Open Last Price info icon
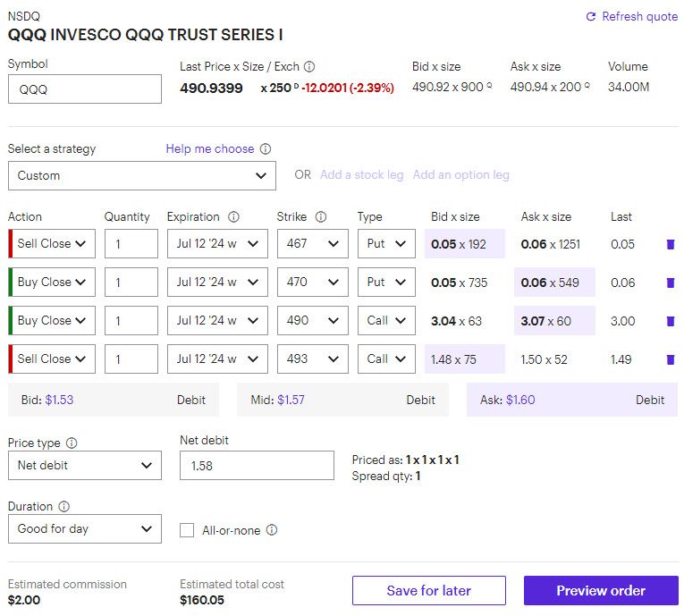The image size is (684, 616). click(309, 67)
